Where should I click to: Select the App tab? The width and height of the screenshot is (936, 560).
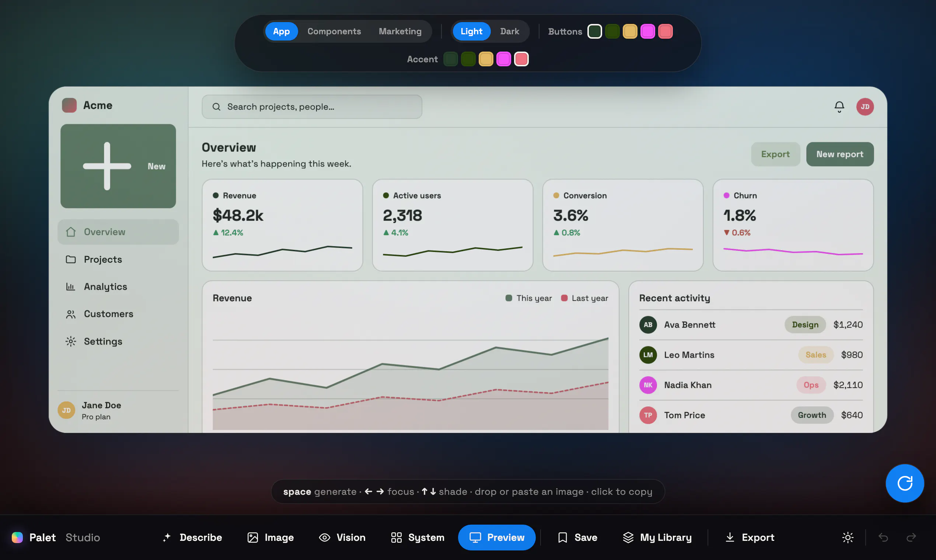pyautogui.click(x=281, y=31)
